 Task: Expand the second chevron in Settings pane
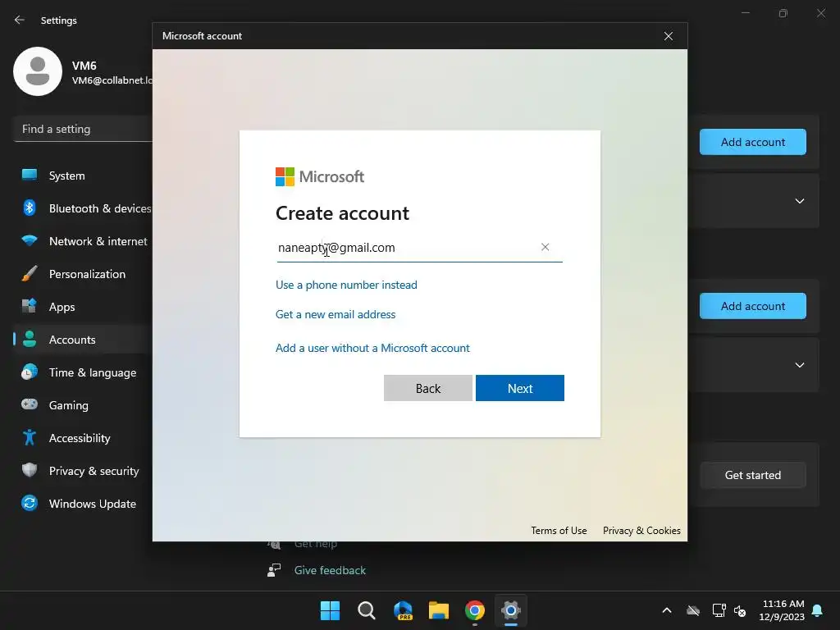[799, 365]
